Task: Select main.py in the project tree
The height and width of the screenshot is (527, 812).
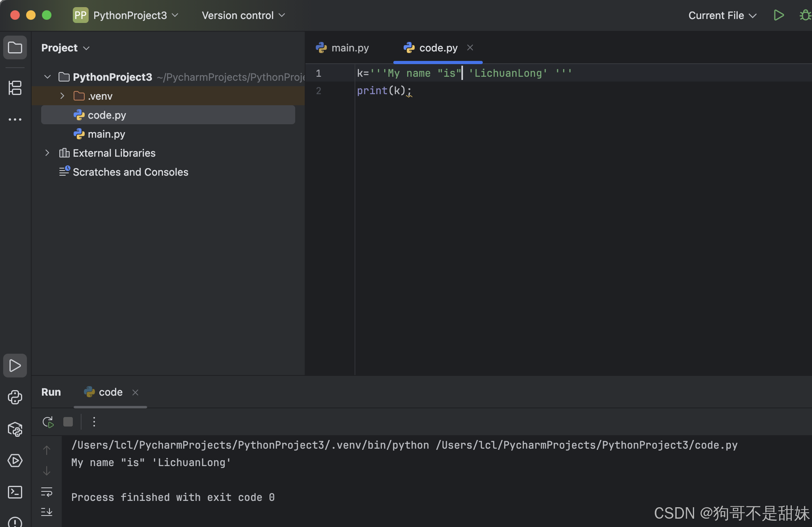Action: click(106, 134)
